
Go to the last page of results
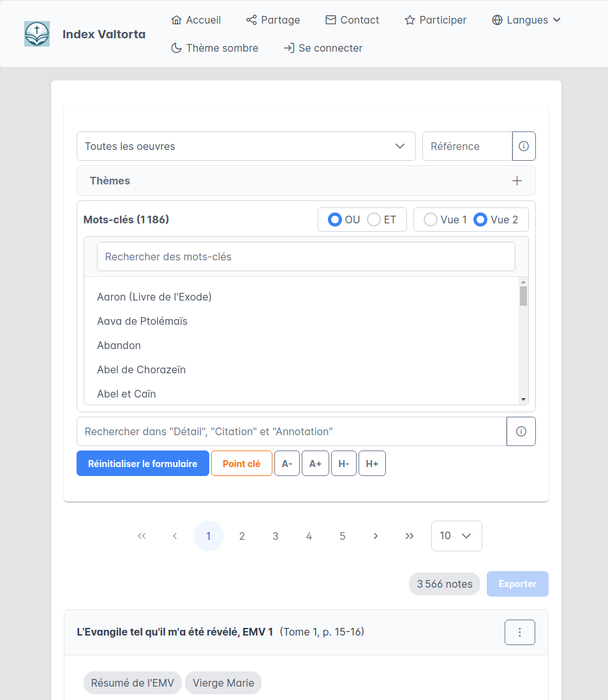pos(409,536)
